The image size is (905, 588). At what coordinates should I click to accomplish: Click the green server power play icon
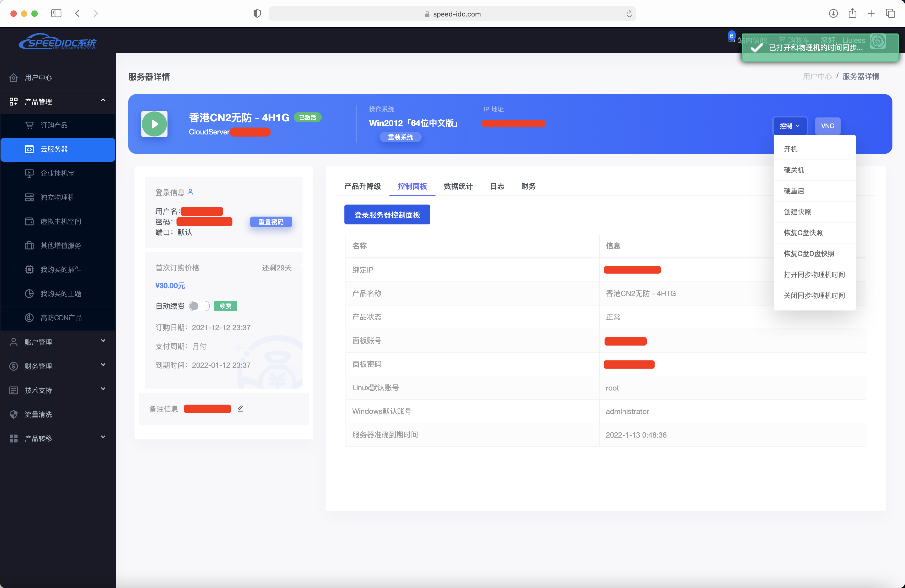[154, 124]
